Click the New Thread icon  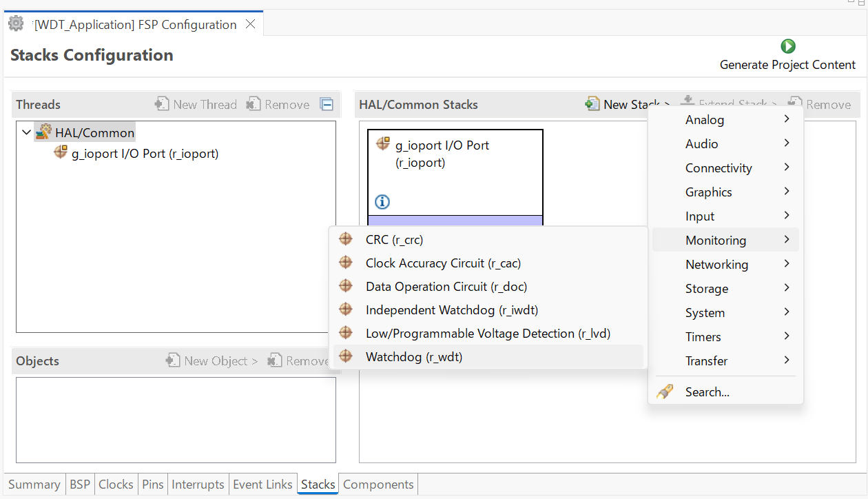click(x=163, y=104)
